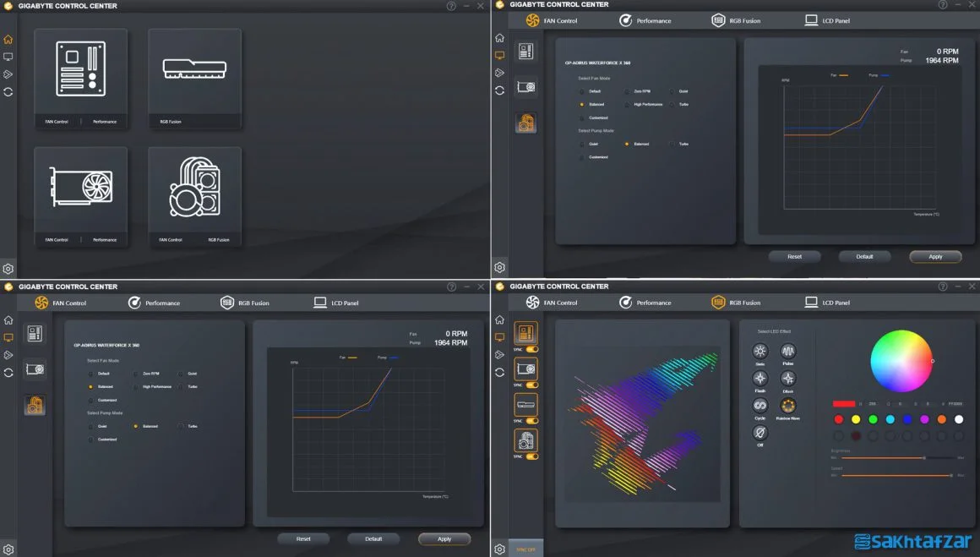Viewport: 980px width, 557px height.
Task: Open settings gear in the top-right window
Action: tap(499, 268)
